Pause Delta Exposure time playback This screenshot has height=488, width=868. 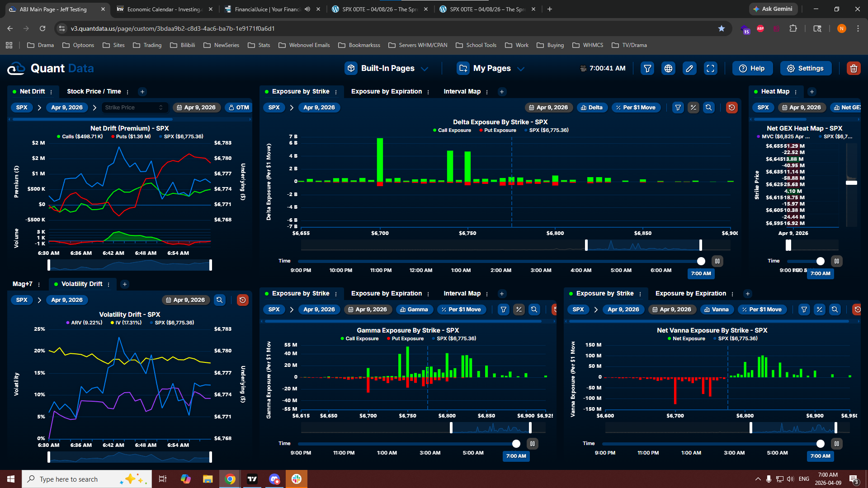click(x=717, y=261)
